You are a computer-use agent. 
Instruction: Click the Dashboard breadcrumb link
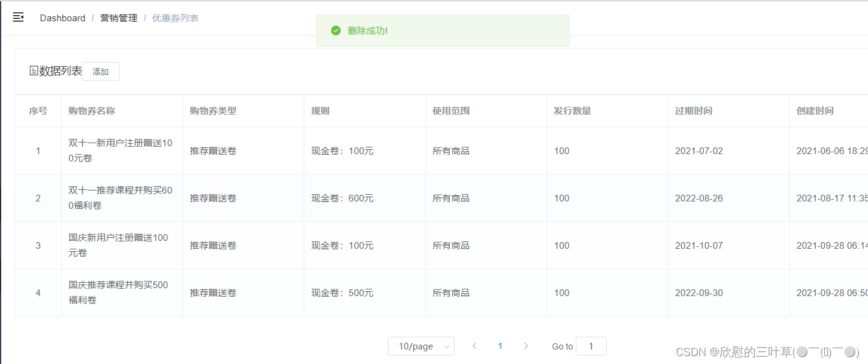[62, 18]
